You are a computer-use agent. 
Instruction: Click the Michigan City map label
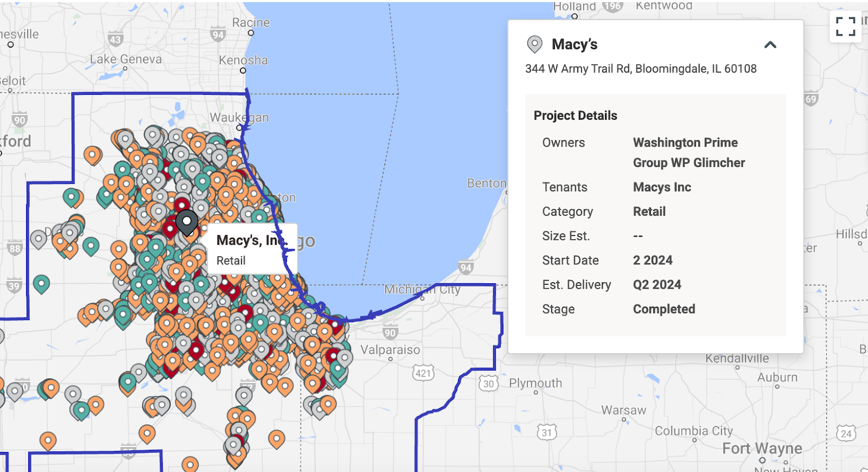tap(422, 289)
